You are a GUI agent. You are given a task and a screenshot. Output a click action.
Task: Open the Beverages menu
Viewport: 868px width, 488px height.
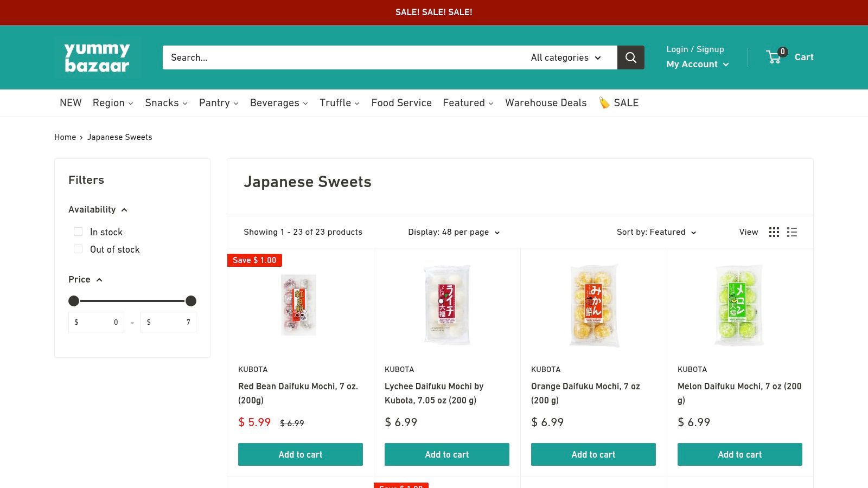[279, 103]
